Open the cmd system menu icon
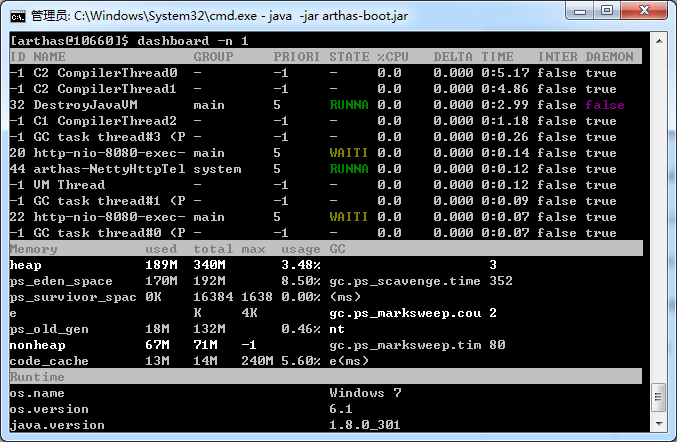 [x=17, y=15]
